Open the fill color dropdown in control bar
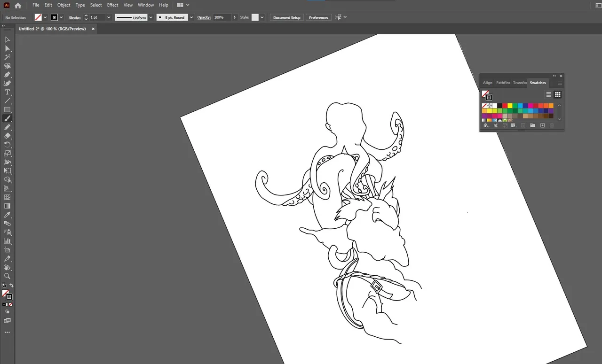602x364 pixels. (x=45, y=17)
